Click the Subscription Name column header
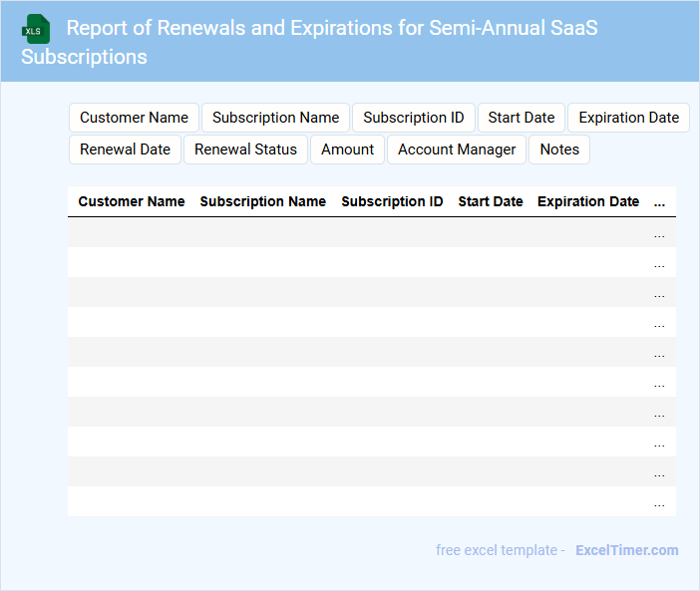Image resolution: width=700 pixels, height=591 pixels. click(262, 201)
